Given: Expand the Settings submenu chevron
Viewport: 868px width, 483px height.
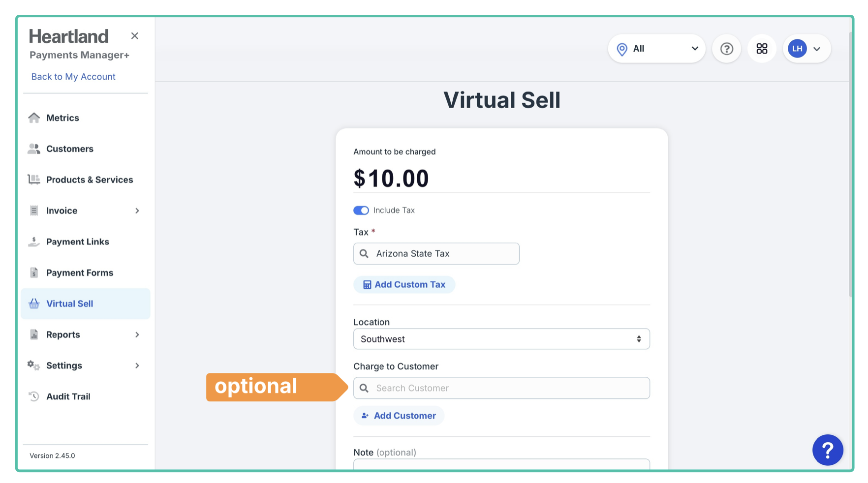Looking at the screenshot, I should [137, 365].
